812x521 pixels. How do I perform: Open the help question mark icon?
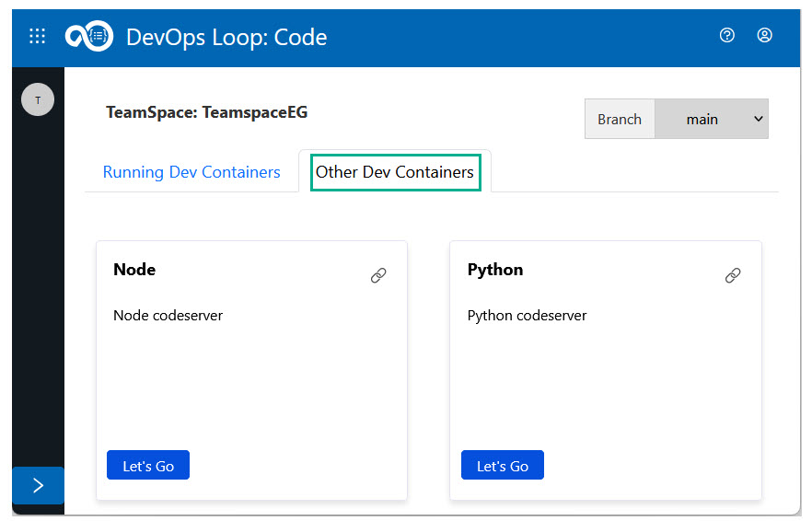pyautogui.click(x=727, y=36)
